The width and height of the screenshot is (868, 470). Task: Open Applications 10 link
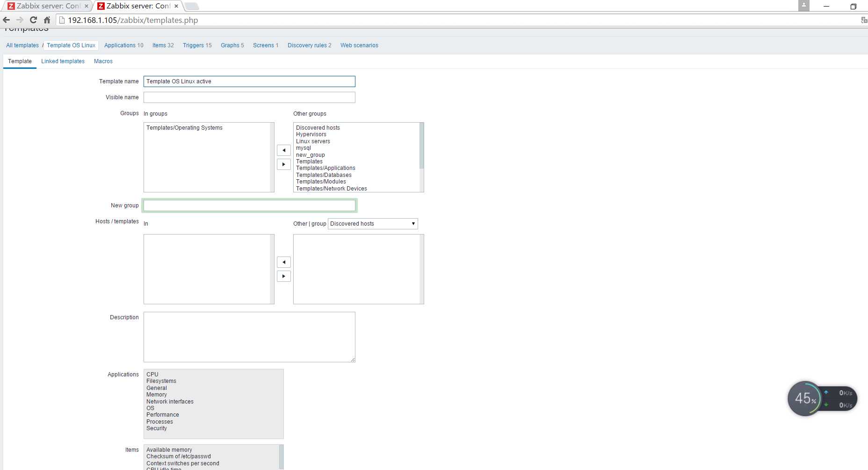(124, 45)
